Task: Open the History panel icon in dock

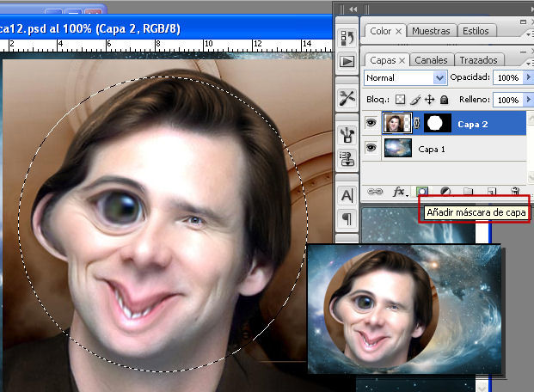Action: click(347, 38)
